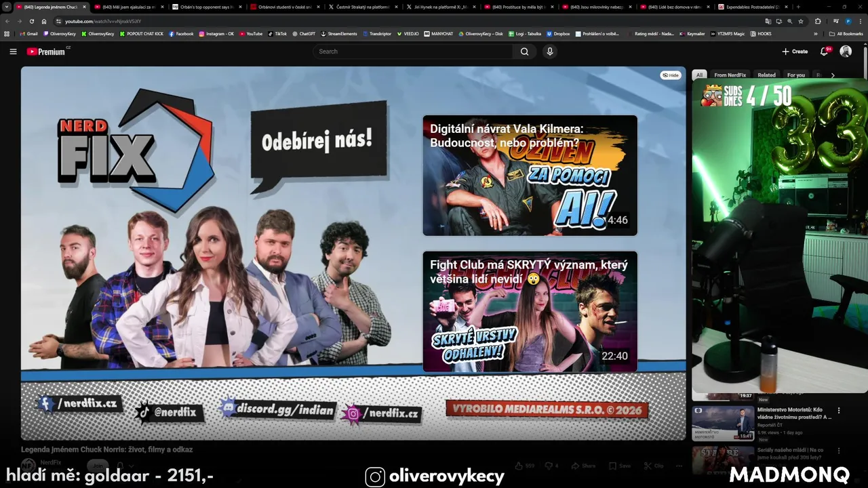Click the Create button
The image size is (868, 488).
click(795, 52)
